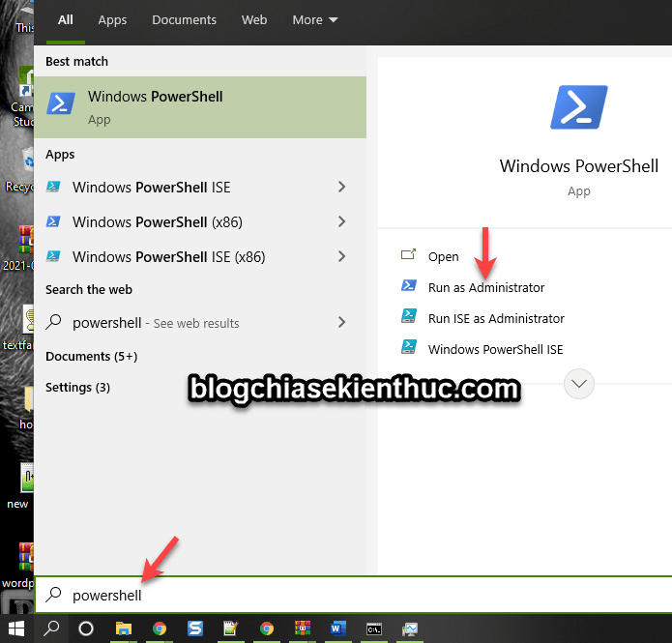Click the Windows PowerShell ISE app icon

tap(53, 187)
